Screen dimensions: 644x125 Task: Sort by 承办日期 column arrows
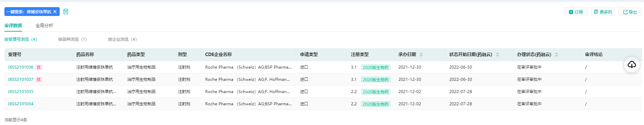pos(421,54)
